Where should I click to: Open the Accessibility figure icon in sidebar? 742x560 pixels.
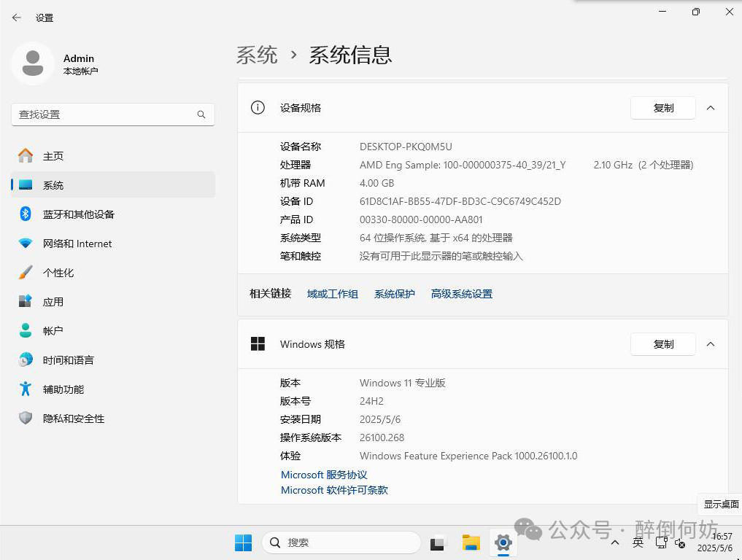point(26,389)
